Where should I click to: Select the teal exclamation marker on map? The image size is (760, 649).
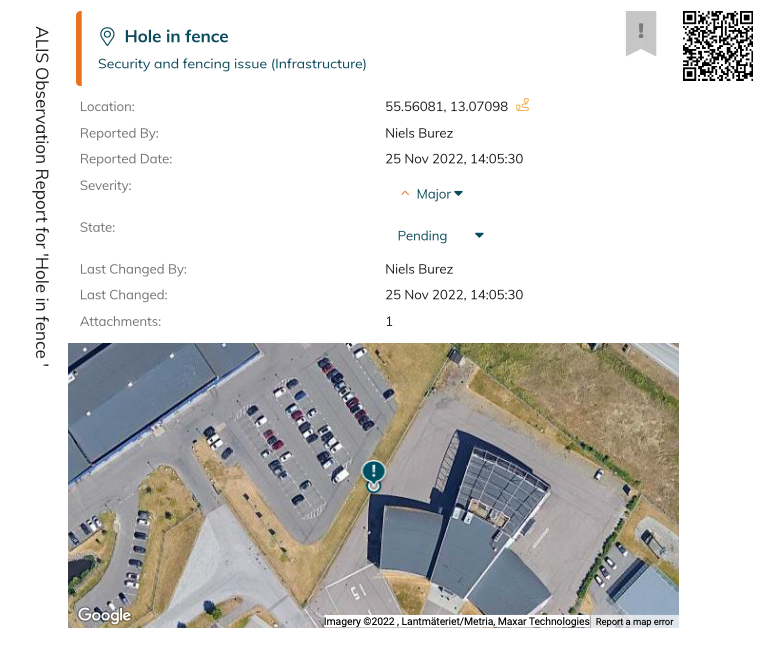[373, 473]
